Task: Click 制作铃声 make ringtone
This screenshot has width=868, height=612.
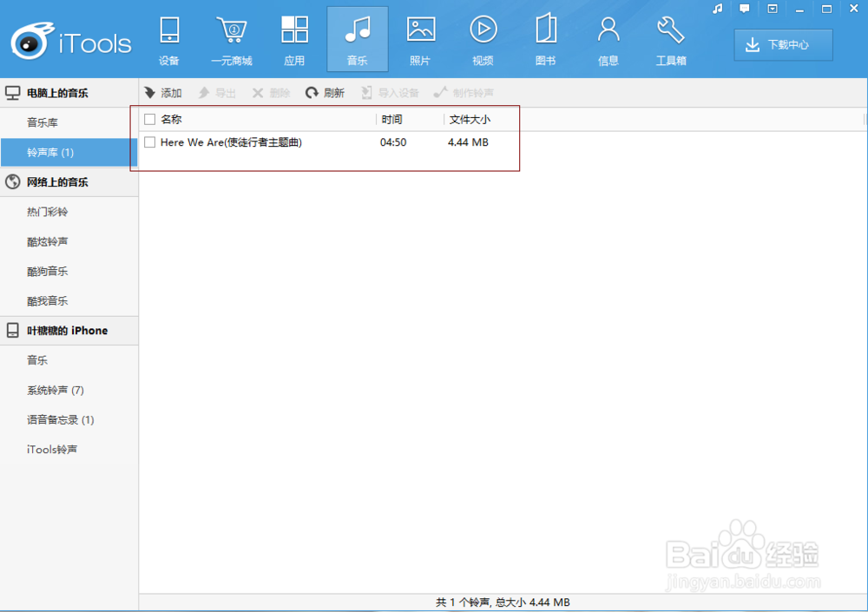Action: coord(464,93)
